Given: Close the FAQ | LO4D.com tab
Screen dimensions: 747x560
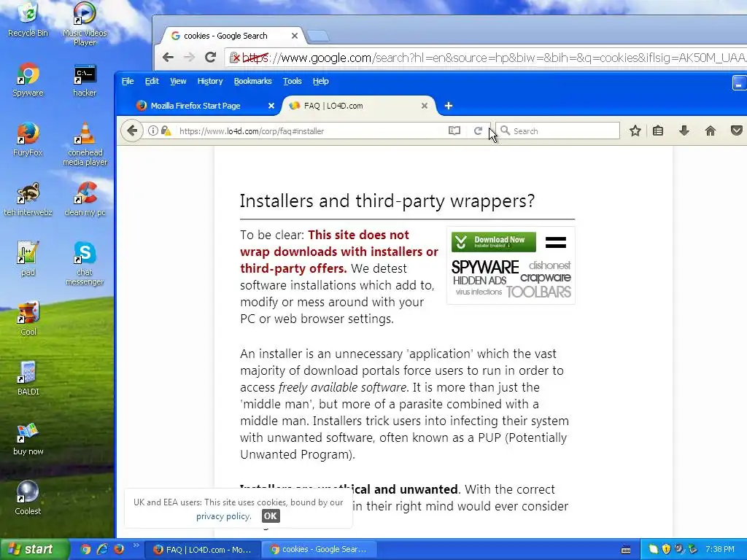Looking at the screenshot, I should click(x=425, y=106).
